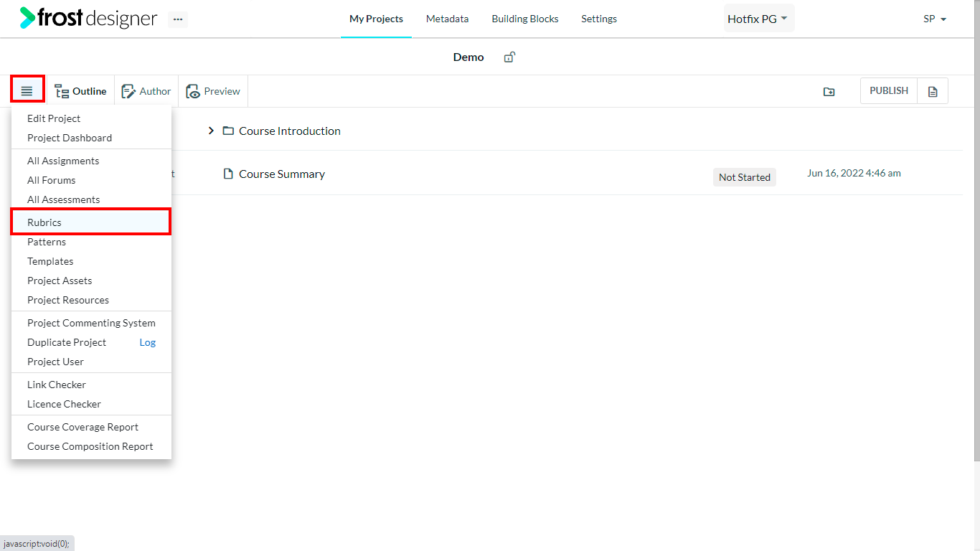Click the add folder icon near Publish
The width and height of the screenshot is (980, 551).
[829, 91]
